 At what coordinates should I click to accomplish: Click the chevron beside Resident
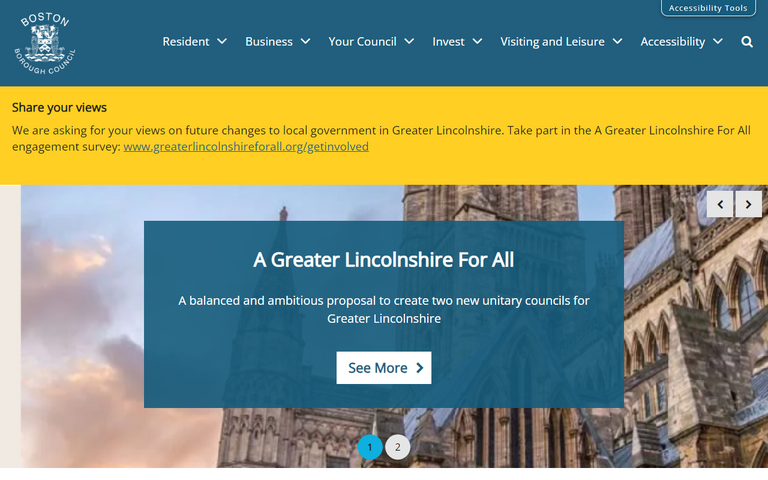(222, 42)
